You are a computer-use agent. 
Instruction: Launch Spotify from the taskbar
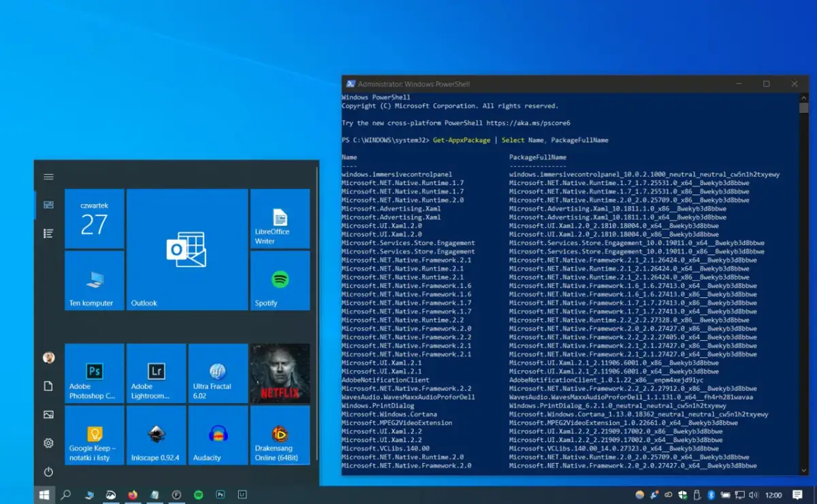tap(198, 494)
